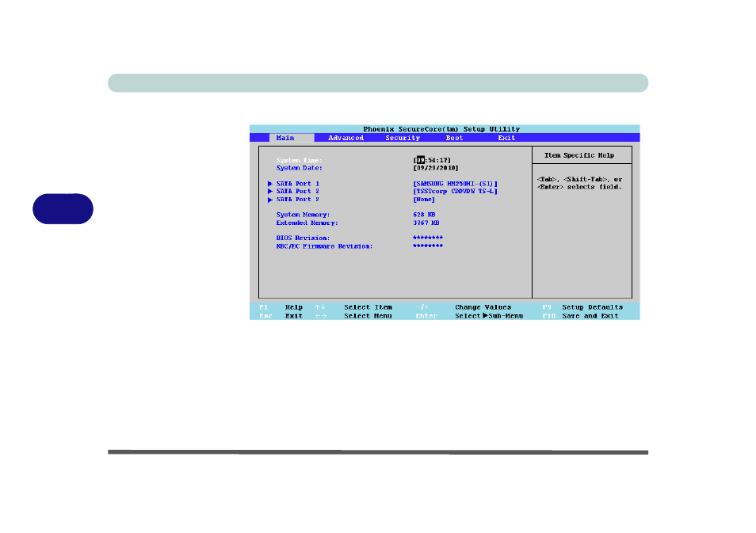
Task: Click the F9 Setup Defaults hint
Action: [582, 307]
